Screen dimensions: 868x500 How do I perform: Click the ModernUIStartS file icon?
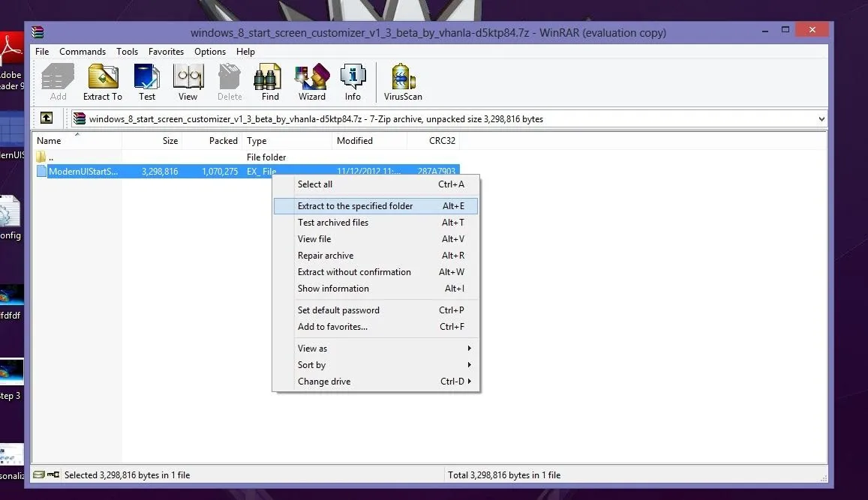point(41,172)
